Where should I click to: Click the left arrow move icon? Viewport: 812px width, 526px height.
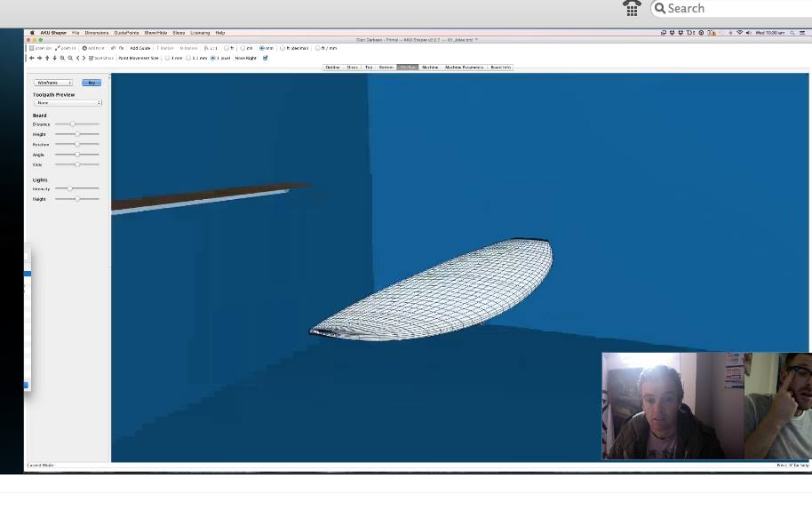click(32, 58)
